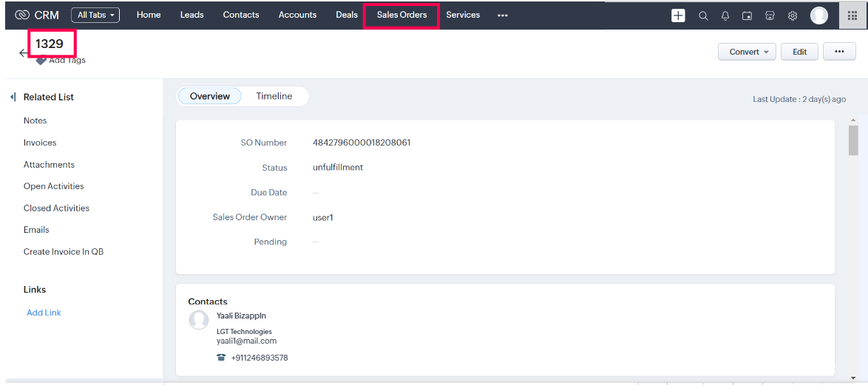Expand the Convert dropdown button
Screen dimensions: 868x385
pos(747,52)
